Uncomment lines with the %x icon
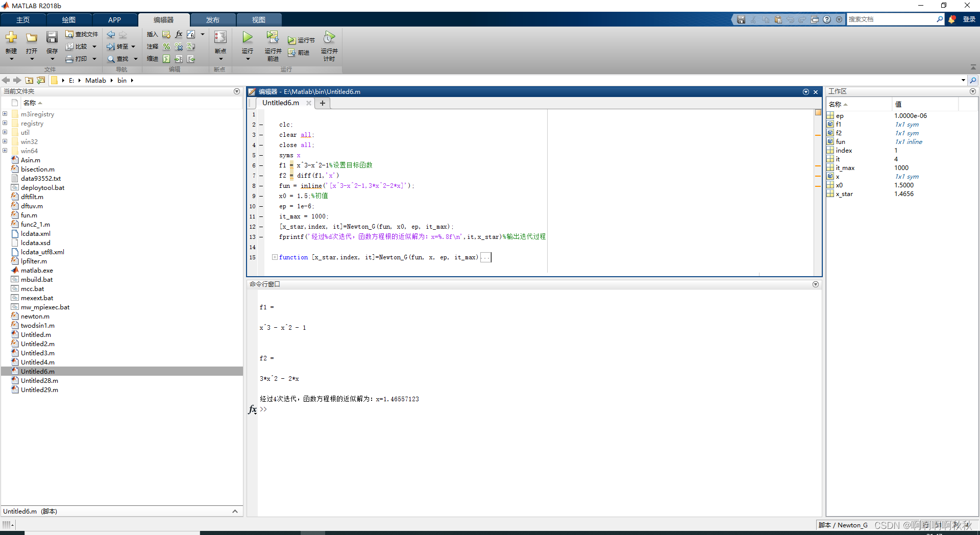This screenshot has height=535, width=980. [x=179, y=46]
